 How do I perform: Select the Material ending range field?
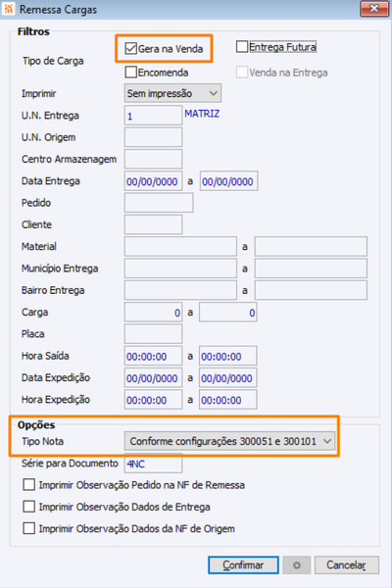pyautogui.click(x=311, y=246)
